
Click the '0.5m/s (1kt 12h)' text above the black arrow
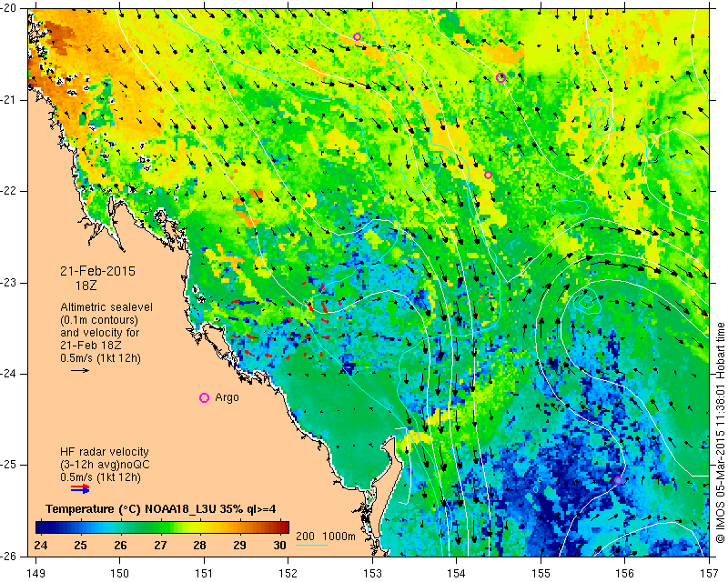pos(100,358)
